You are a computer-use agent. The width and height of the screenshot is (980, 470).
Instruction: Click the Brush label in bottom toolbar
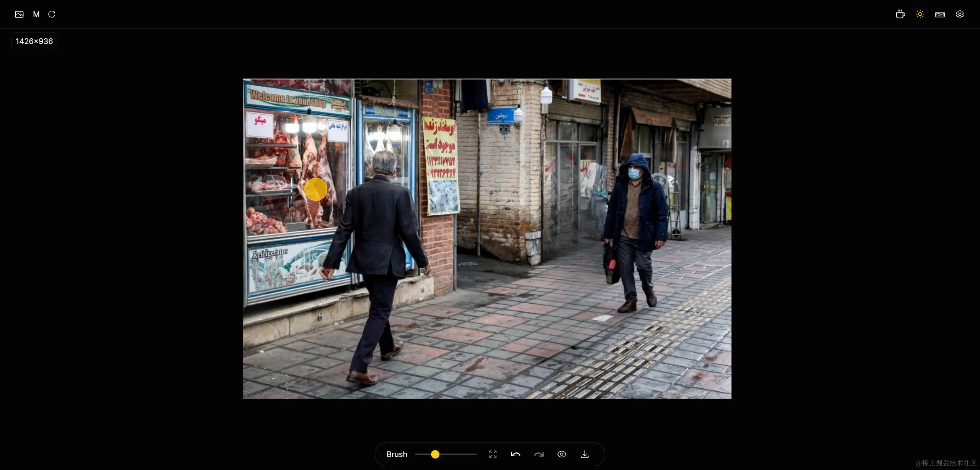[x=397, y=454]
